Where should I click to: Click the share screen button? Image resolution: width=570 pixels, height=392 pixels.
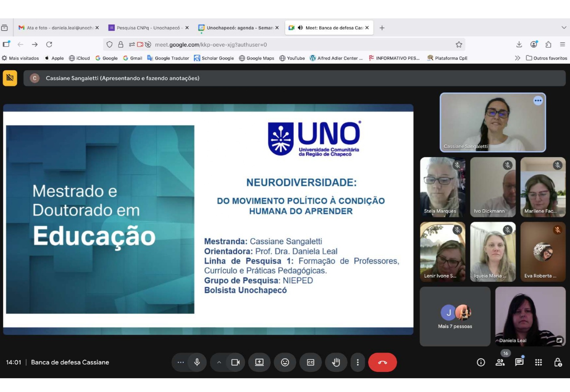(x=259, y=362)
